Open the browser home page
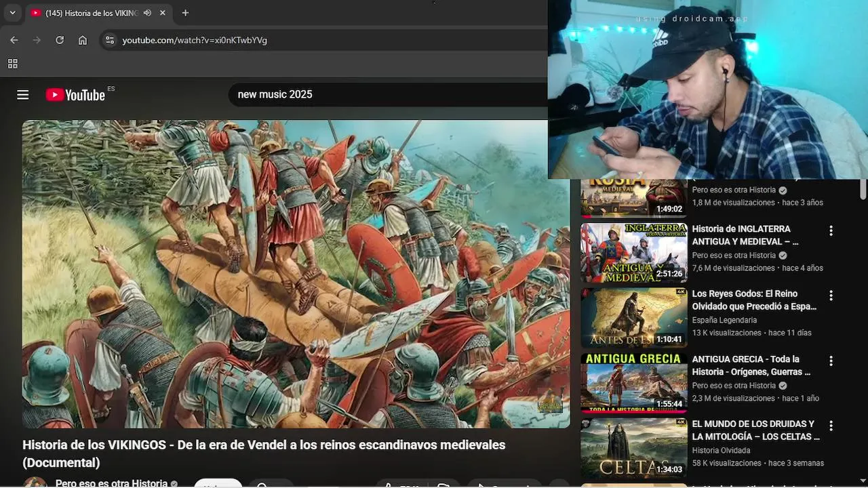Viewport: 868px width, 488px height. (x=83, y=40)
